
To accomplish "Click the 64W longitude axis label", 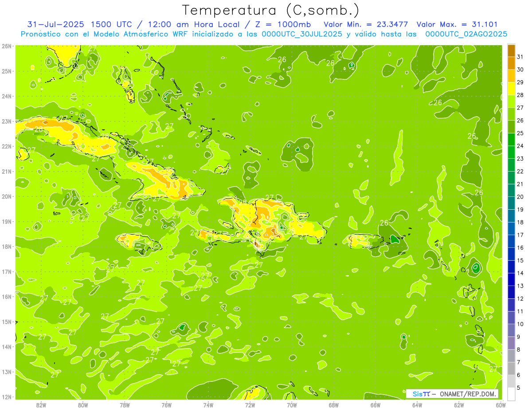I will point(417,405).
